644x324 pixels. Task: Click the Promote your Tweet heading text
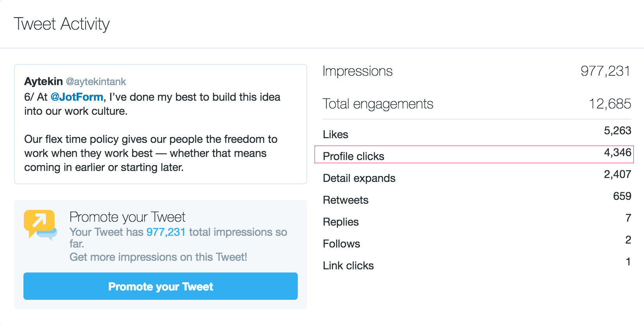pos(127,217)
